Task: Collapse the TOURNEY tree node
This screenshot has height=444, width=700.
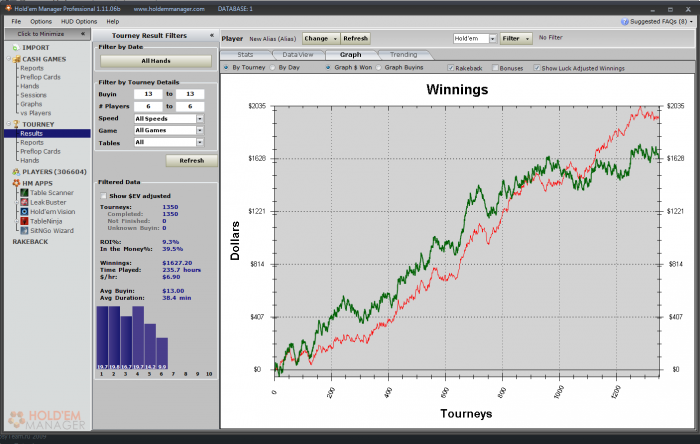Action: [8, 124]
